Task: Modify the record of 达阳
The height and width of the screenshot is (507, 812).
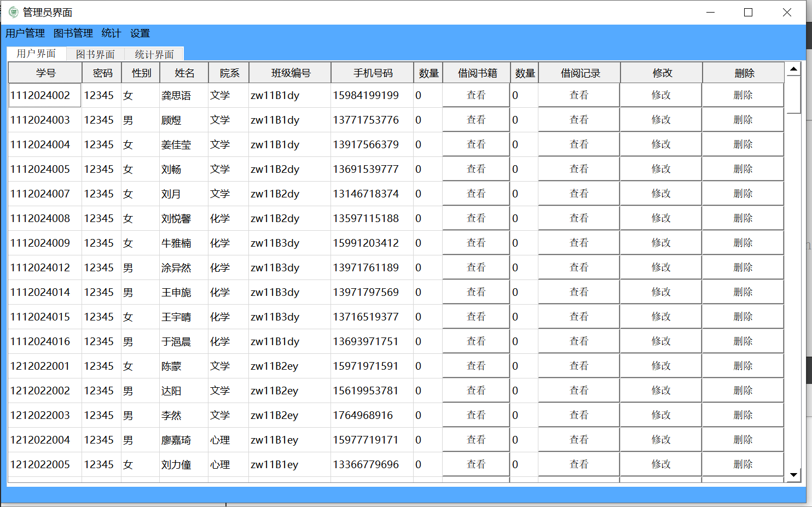Action: [x=661, y=391]
